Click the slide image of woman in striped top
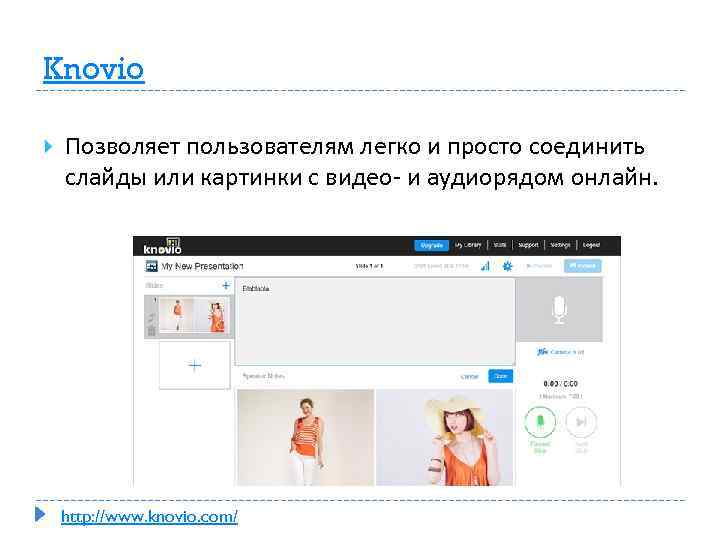The image size is (720, 540). [x=305, y=438]
